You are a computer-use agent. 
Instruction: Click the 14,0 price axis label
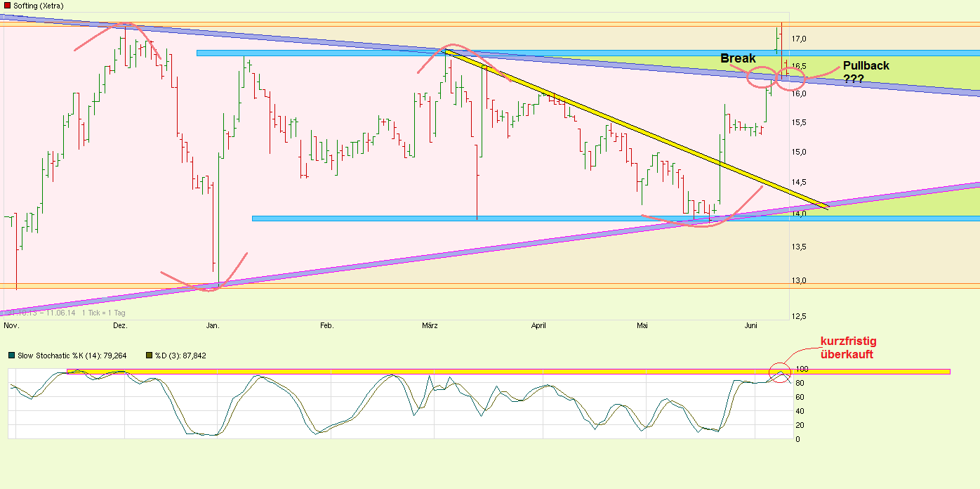click(x=800, y=214)
